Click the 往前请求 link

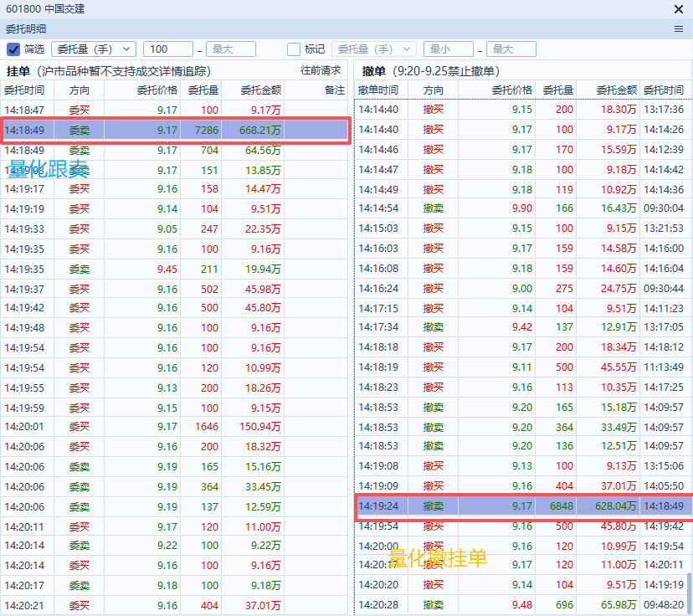[321, 70]
